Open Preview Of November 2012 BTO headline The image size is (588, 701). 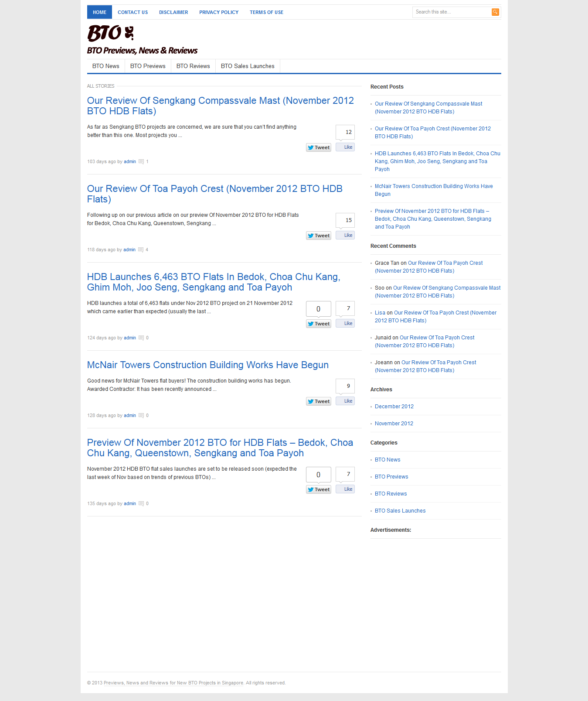tap(220, 448)
